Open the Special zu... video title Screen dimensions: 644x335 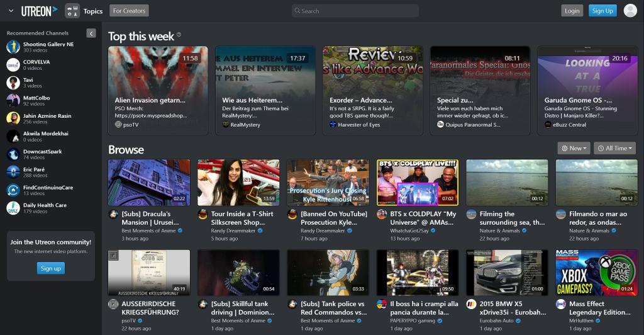[455, 100]
